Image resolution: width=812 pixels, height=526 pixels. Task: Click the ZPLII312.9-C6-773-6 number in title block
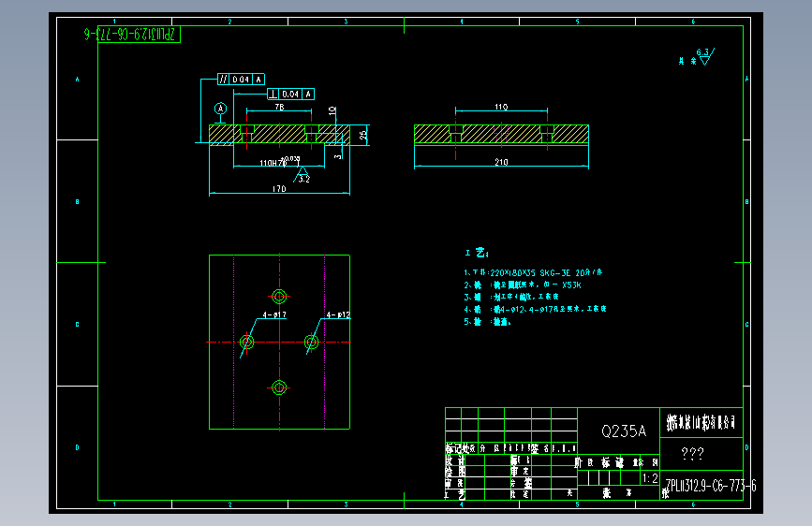pyautogui.click(x=711, y=486)
